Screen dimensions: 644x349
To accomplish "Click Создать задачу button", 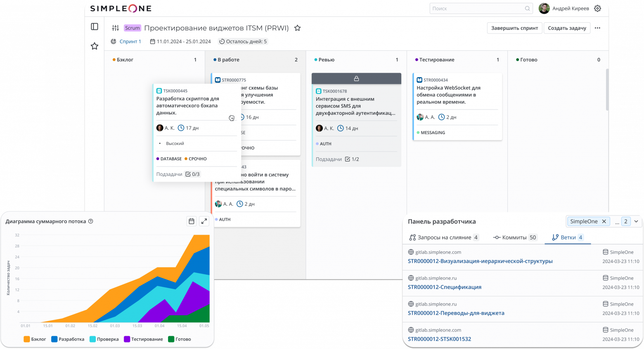I will pyautogui.click(x=567, y=28).
